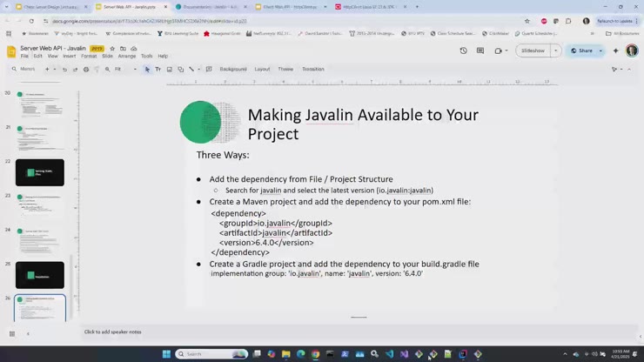The width and height of the screenshot is (644, 362).
Task: Click the Move to folder icon
Action: (x=123, y=49)
